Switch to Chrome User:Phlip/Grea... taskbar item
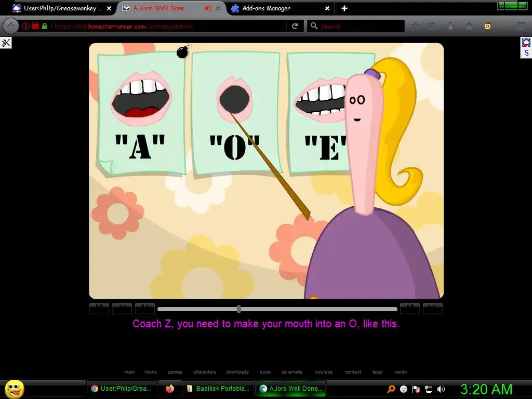Screen dimensions: 532x399 pyautogui.click(x=123, y=389)
